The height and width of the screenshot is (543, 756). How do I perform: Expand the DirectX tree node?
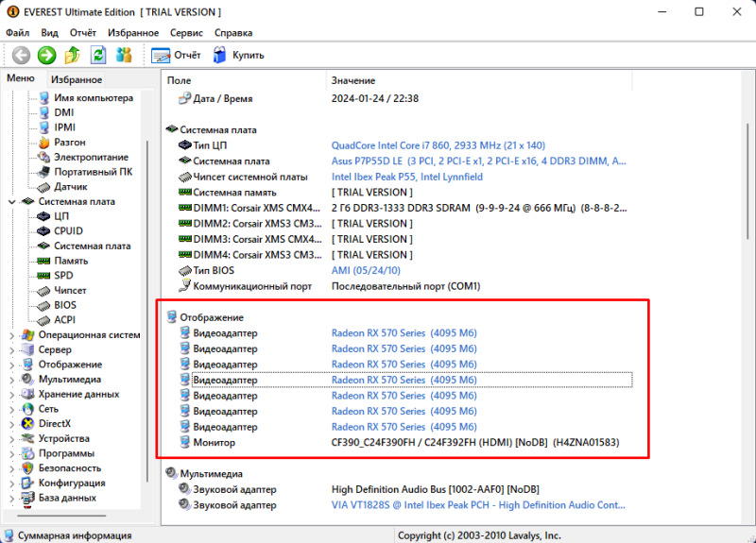point(11,424)
